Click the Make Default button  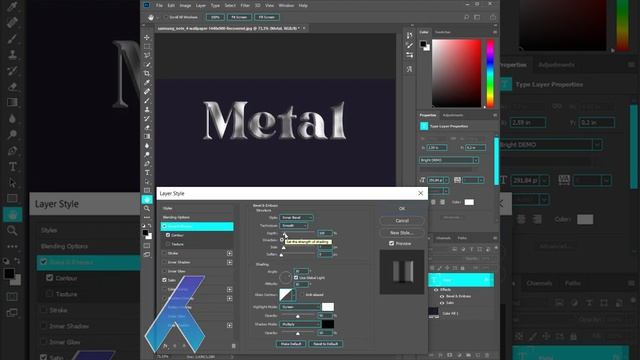tap(291, 344)
